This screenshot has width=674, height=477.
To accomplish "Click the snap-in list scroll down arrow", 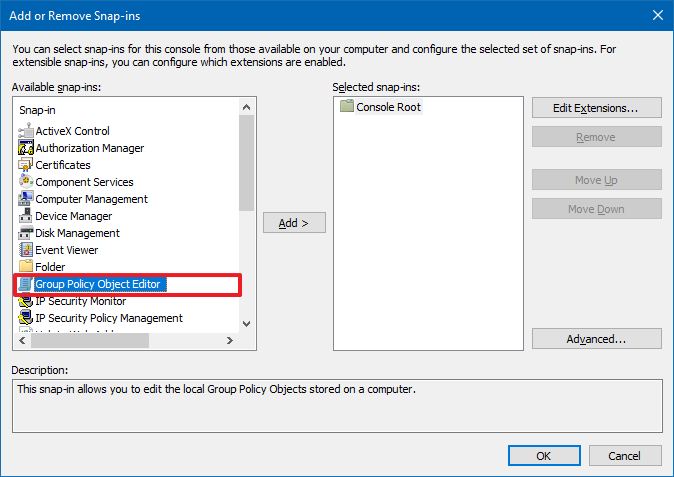I will 246,324.
